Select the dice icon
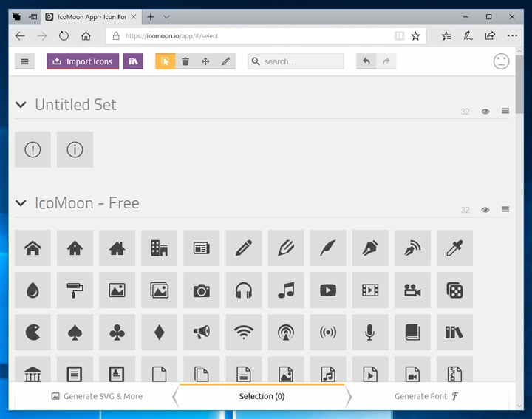Viewport: 532px width, 419px height. (454, 290)
